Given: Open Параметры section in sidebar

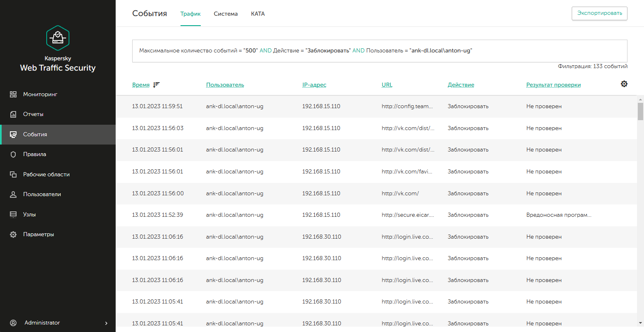Looking at the screenshot, I should coord(58,235).
